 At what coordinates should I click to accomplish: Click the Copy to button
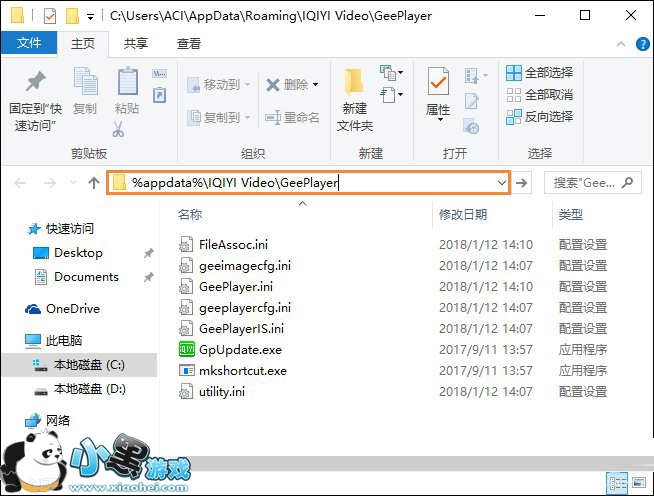click(x=219, y=118)
